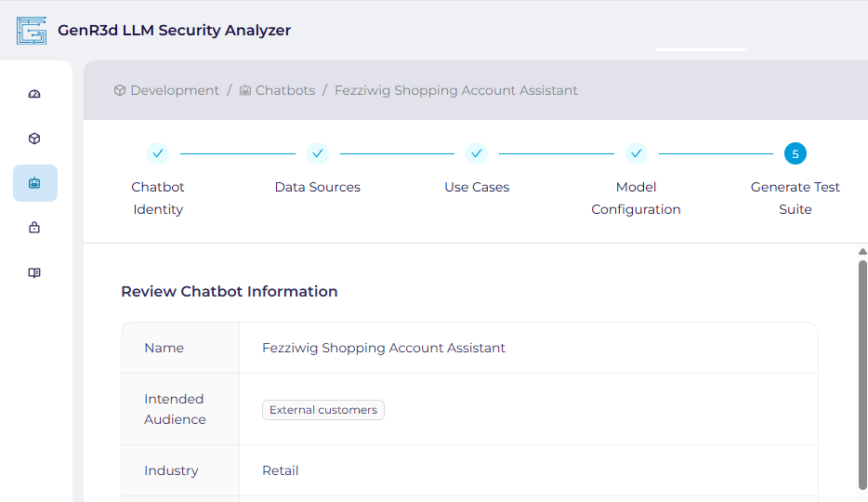
Task: Click the cube icon beside Development breadcrumb
Action: (x=120, y=90)
